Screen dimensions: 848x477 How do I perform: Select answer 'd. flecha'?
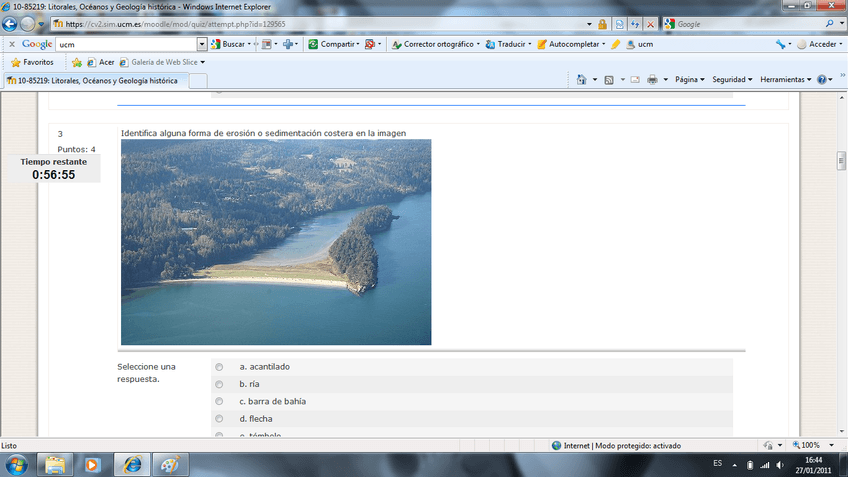(219, 419)
